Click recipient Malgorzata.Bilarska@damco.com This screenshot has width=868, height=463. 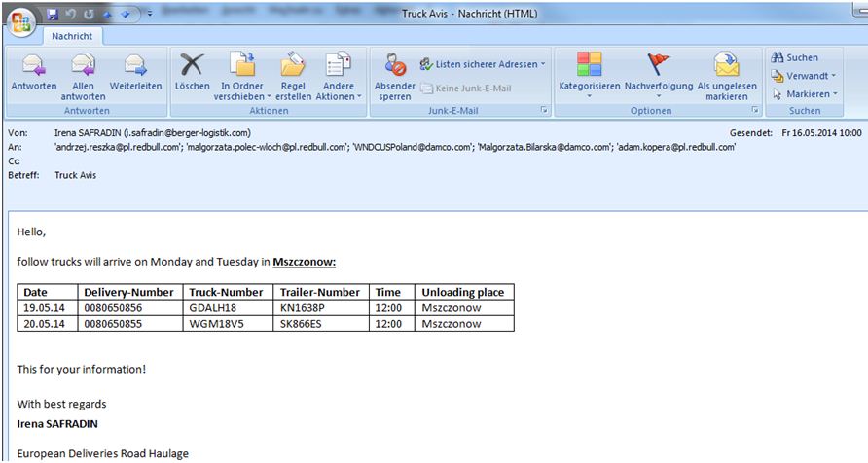coord(544,147)
